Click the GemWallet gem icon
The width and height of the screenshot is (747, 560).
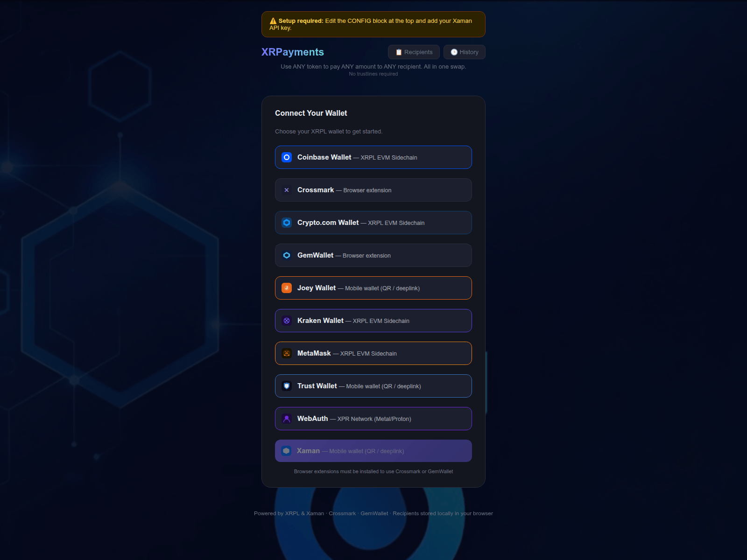pyautogui.click(x=287, y=255)
